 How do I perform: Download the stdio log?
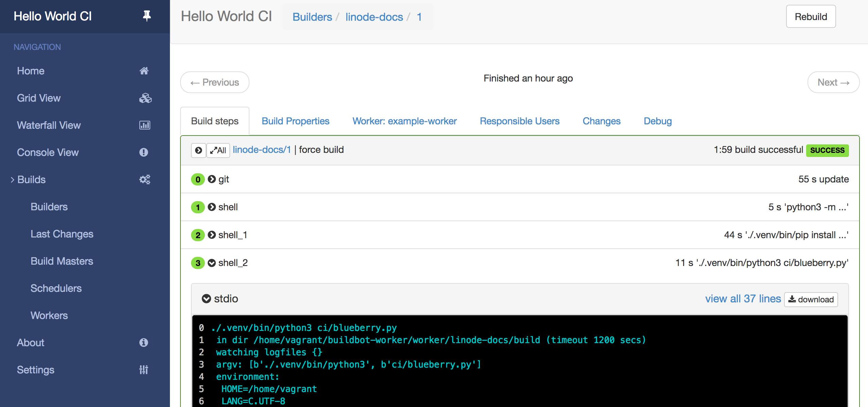[x=811, y=299]
